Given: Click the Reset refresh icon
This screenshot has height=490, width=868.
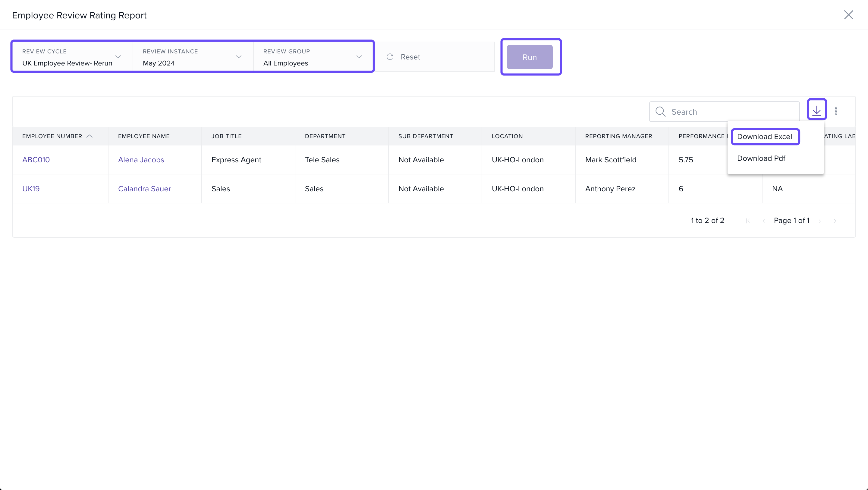Looking at the screenshot, I should pyautogui.click(x=390, y=57).
